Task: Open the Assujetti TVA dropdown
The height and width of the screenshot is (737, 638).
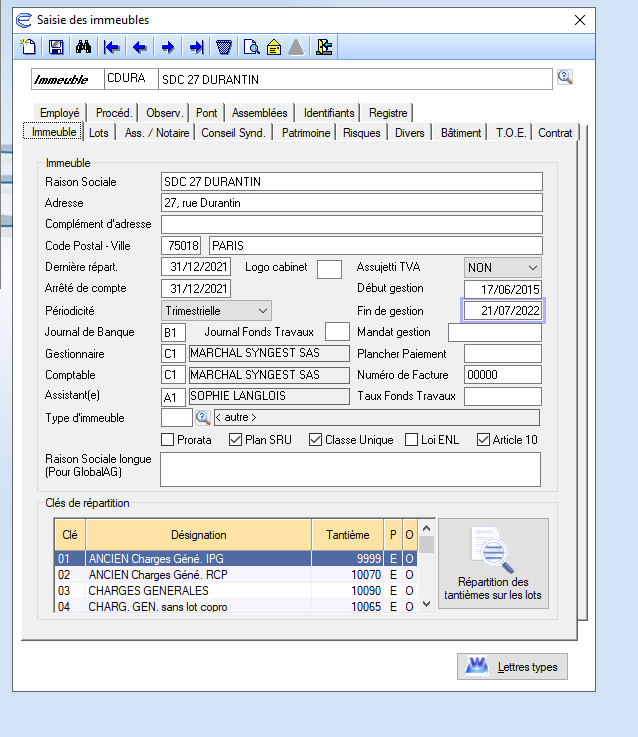Action: 503,267
